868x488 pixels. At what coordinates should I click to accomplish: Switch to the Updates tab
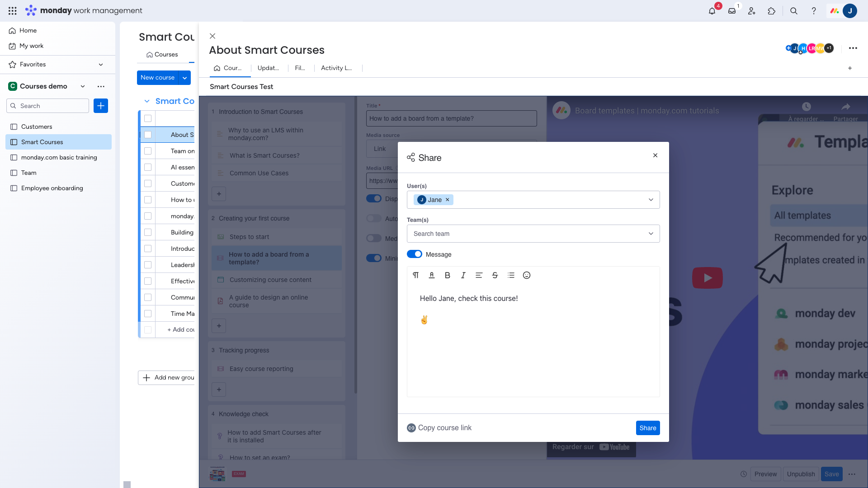tap(268, 68)
